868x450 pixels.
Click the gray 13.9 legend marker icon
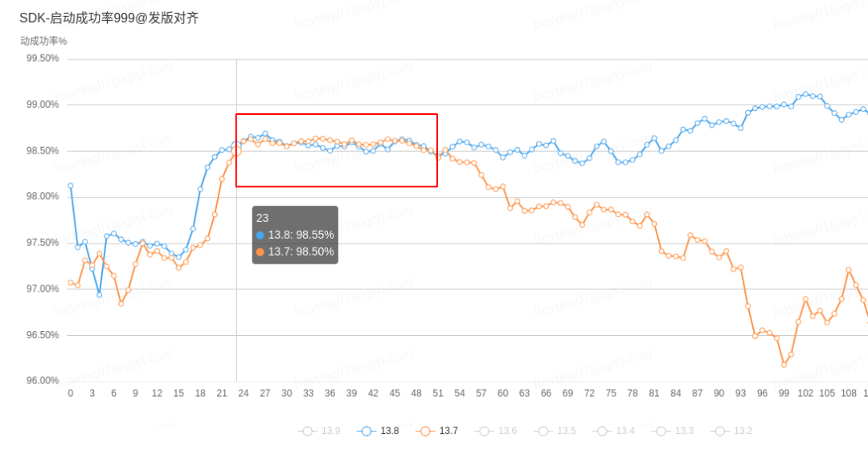307,432
